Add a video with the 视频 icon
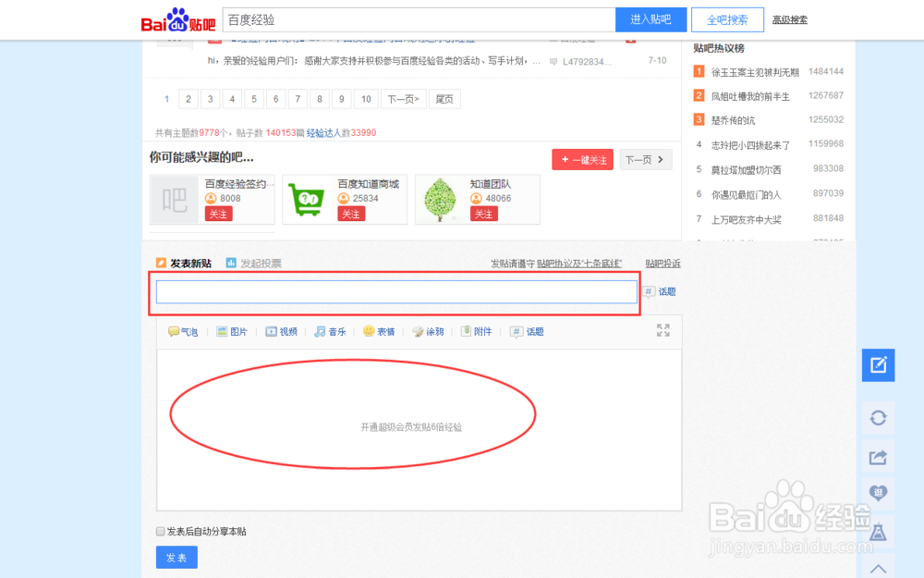This screenshot has width=924, height=578. tap(281, 331)
